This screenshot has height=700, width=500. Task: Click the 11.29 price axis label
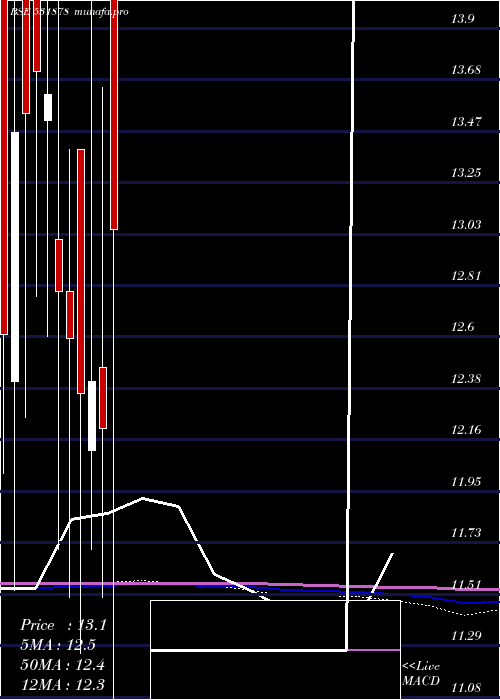[x=466, y=635]
